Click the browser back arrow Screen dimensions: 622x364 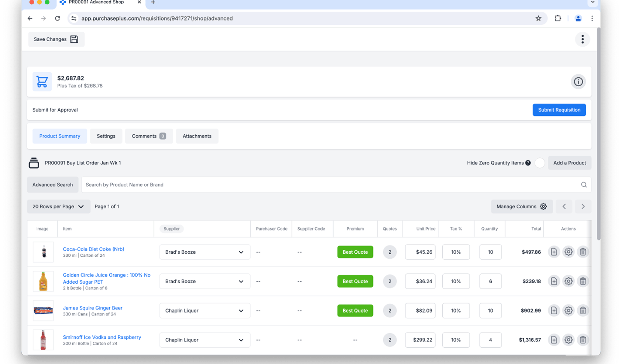[x=30, y=18]
